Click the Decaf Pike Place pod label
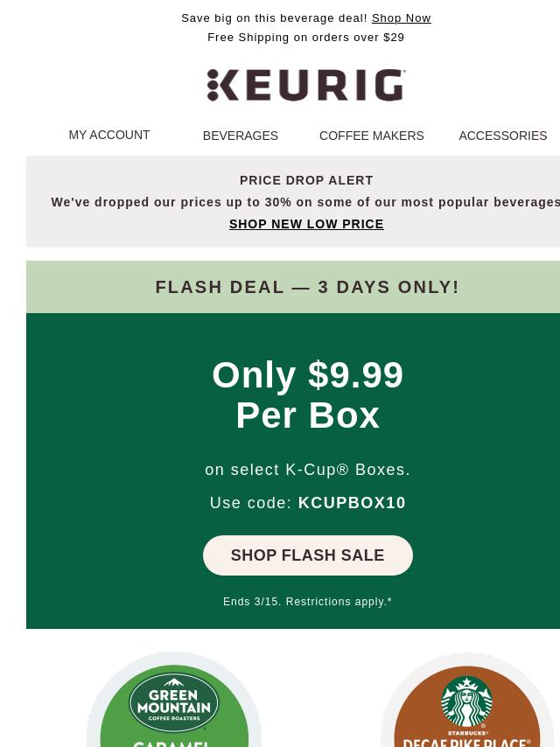This screenshot has width=560, height=747. pyautogui.click(x=467, y=743)
